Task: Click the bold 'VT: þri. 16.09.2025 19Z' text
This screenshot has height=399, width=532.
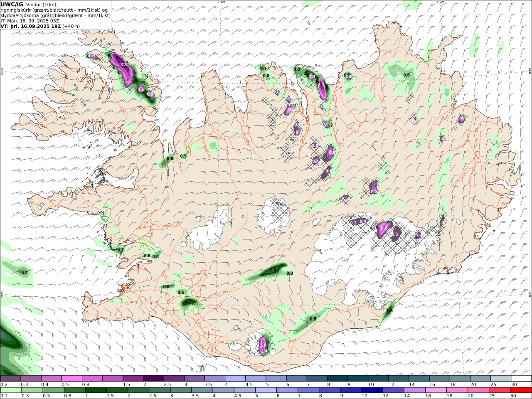Action: tap(31, 26)
